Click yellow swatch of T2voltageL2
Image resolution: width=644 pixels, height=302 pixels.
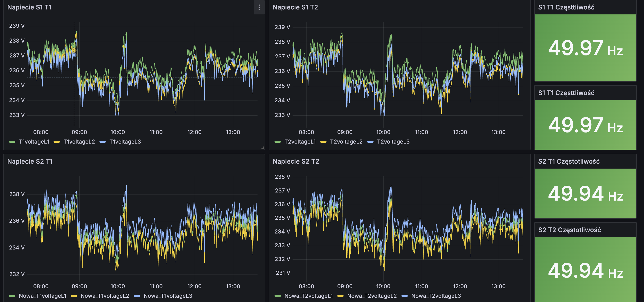coord(323,142)
